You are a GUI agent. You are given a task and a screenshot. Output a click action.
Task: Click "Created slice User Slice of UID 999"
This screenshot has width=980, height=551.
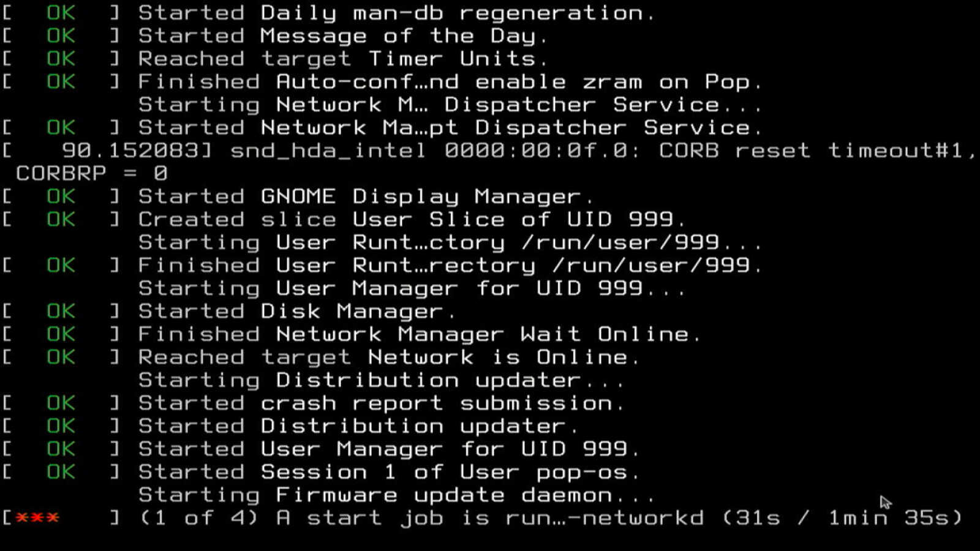[x=411, y=219]
